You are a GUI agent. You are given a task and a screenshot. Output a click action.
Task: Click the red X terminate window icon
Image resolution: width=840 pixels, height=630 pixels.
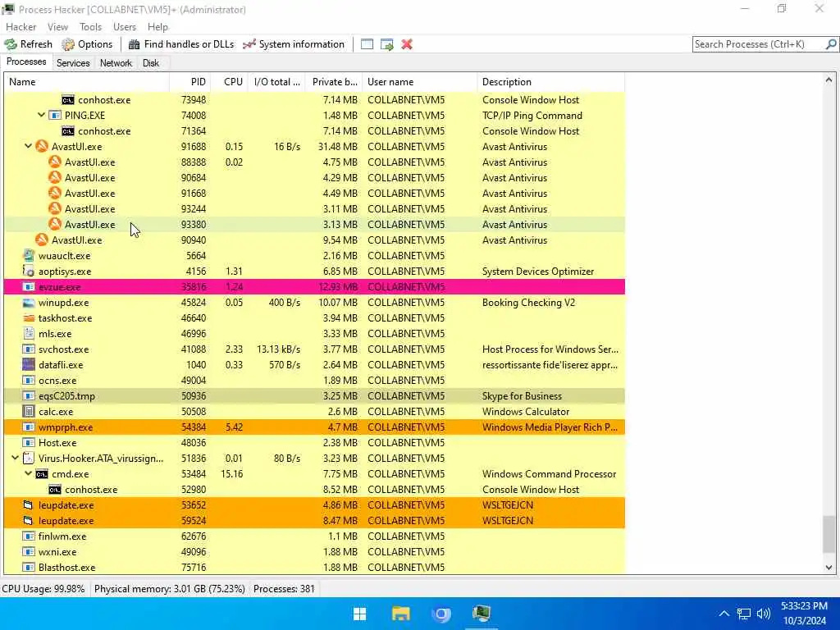[x=407, y=44]
